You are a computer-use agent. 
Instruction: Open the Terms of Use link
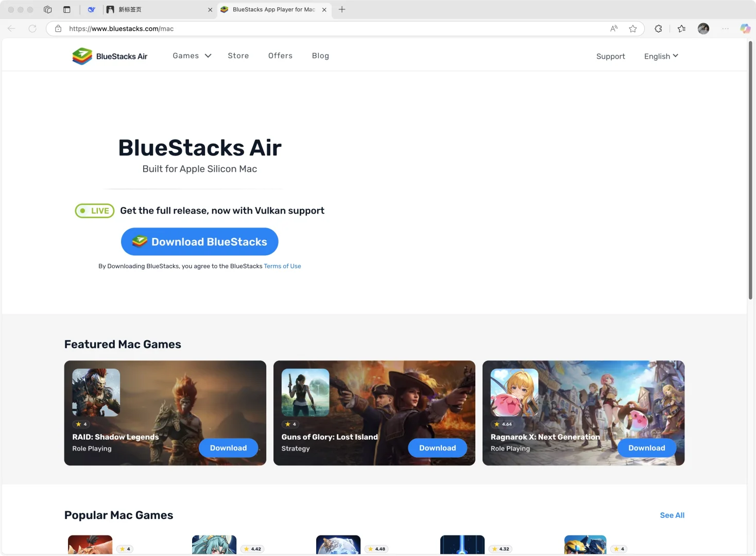282,266
